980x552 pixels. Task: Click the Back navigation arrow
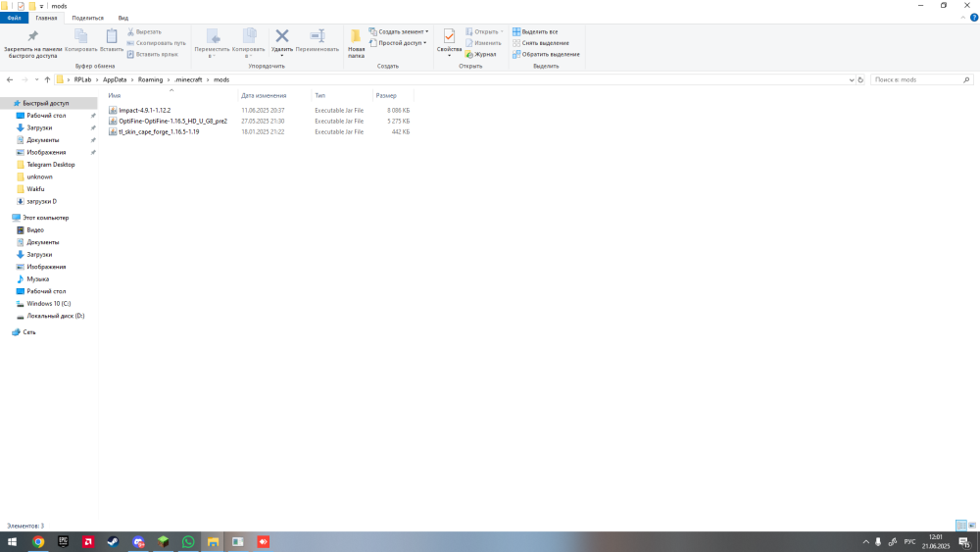(x=10, y=80)
